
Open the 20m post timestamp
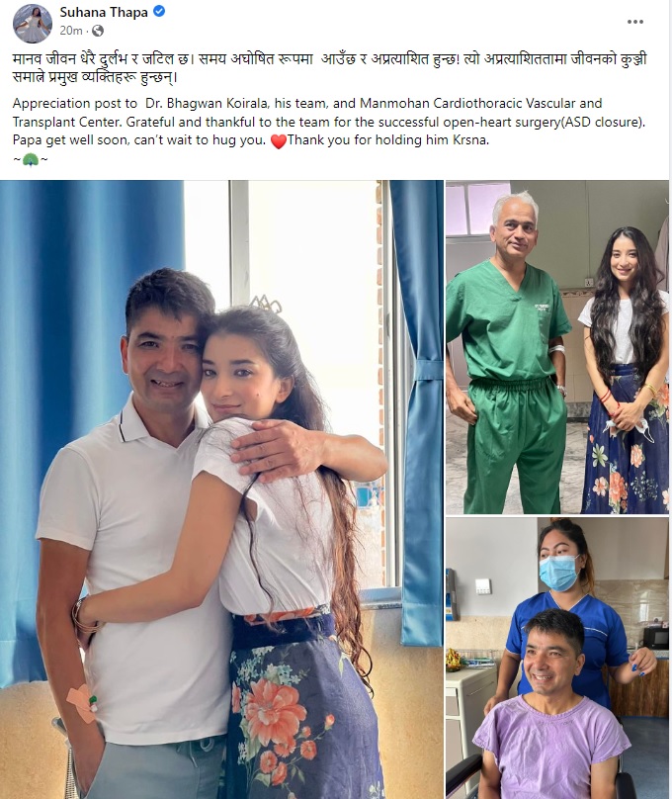click(71, 31)
